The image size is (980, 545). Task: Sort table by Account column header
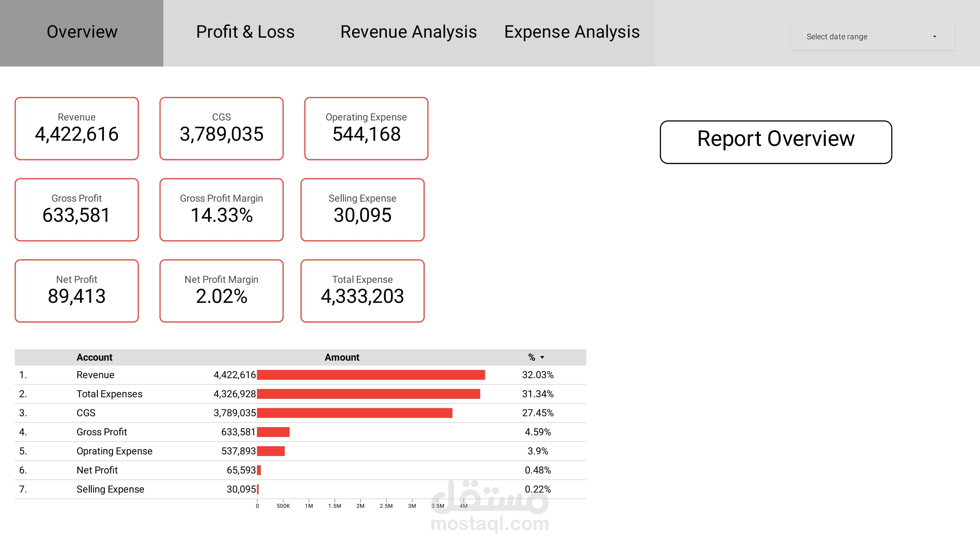pyautogui.click(x=94, y=357)
